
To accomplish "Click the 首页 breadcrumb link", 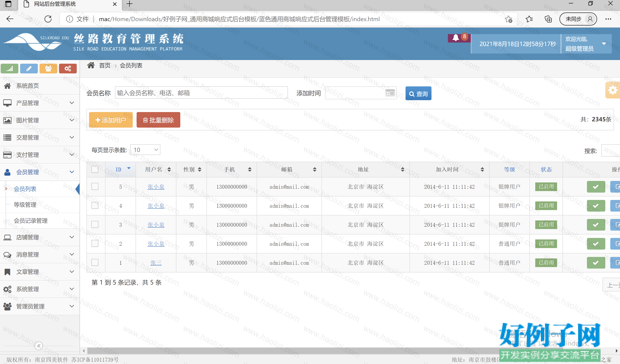I will (105, 65).
